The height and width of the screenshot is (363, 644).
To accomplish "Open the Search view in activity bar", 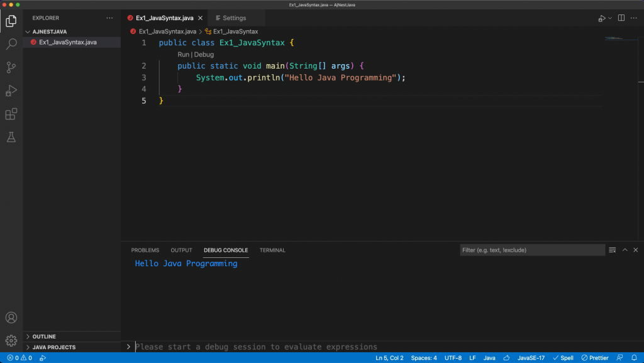I will click(11, 44).
